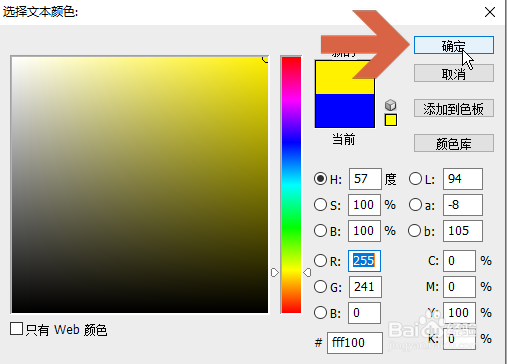Click the right hue slider arrow
The height and width of the screenshot is (364, 507).
point(307,273)
